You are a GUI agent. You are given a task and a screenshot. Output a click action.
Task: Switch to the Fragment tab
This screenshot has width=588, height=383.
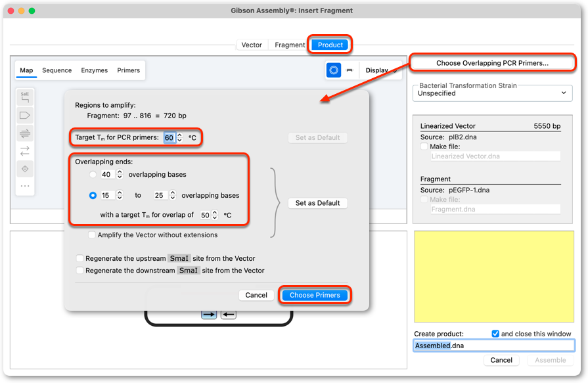tap(290, 45)
